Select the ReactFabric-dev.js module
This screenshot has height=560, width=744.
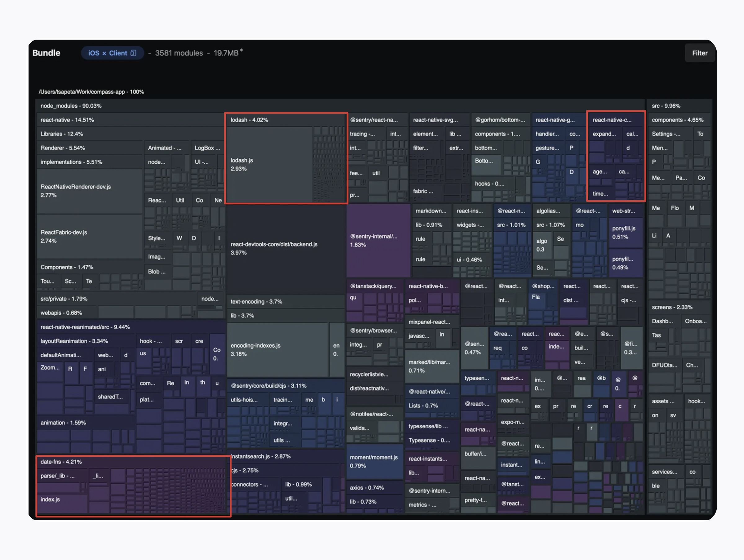[90, 237]
